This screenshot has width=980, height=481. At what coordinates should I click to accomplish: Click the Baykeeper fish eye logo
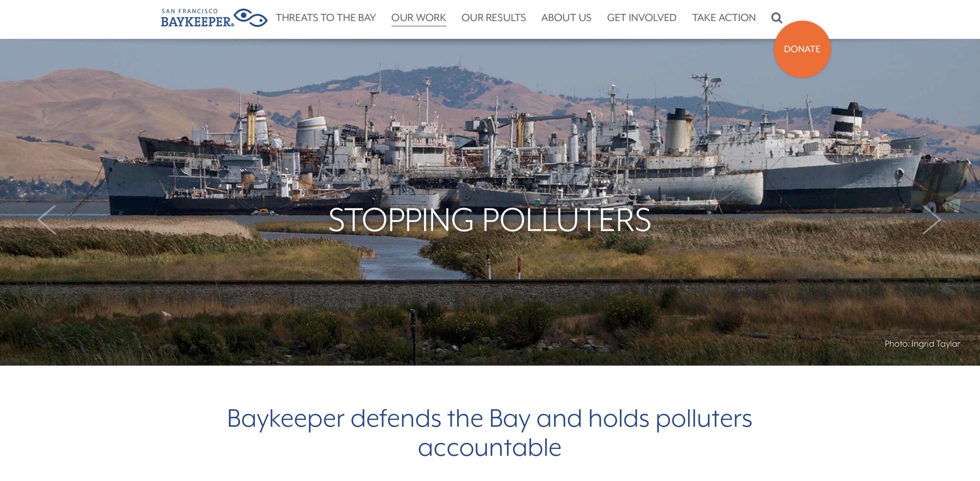pyautogui.click(x=251, y=18)
